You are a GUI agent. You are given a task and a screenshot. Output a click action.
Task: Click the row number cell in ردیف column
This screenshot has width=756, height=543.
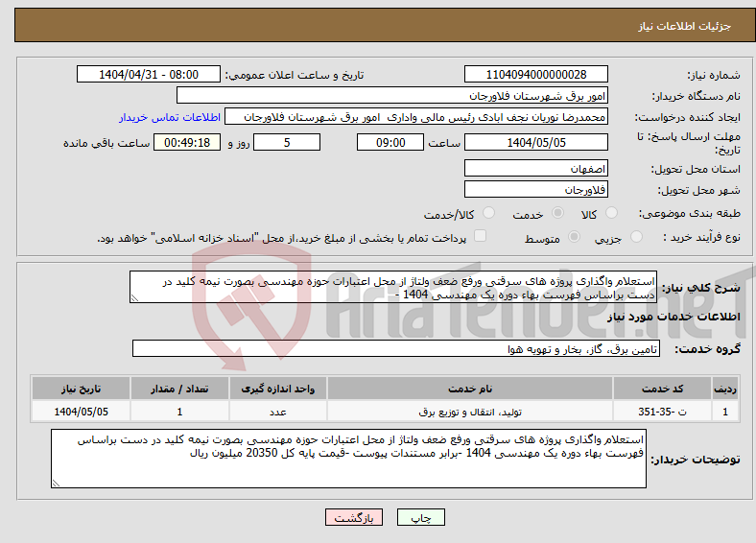tap(725, 412)
